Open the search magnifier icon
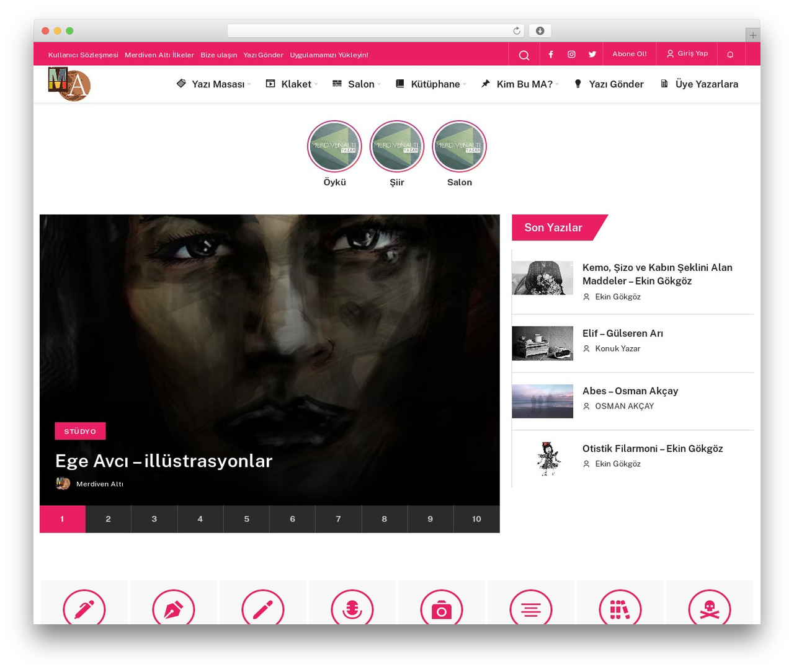 pyautogui.click(x=524, y=55)
